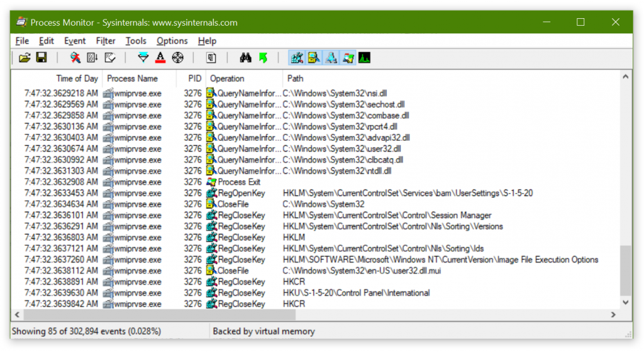Click the Operation column header
The width and height of the screenshot is (644, 352).
[244, 79]
